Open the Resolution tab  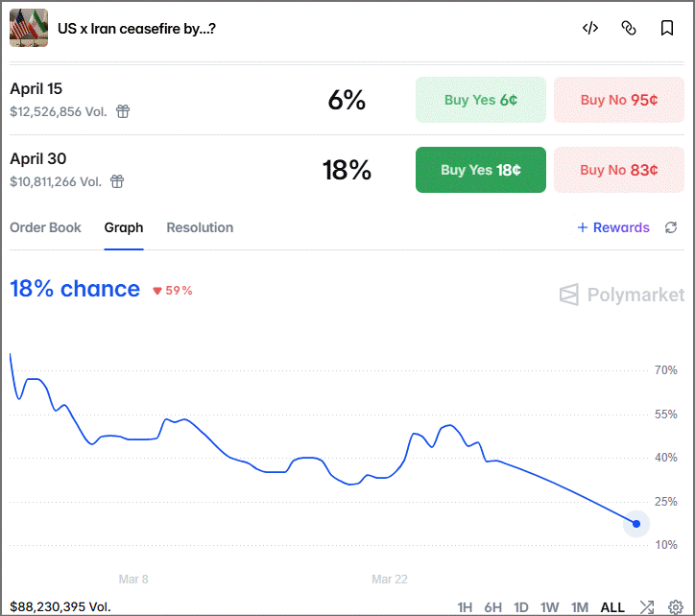200,227
